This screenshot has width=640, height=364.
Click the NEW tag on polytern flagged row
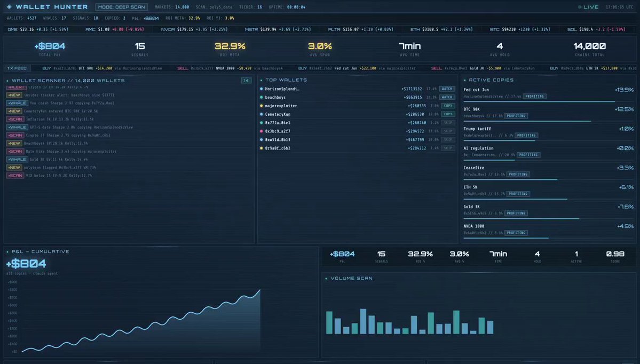[14, 167]
